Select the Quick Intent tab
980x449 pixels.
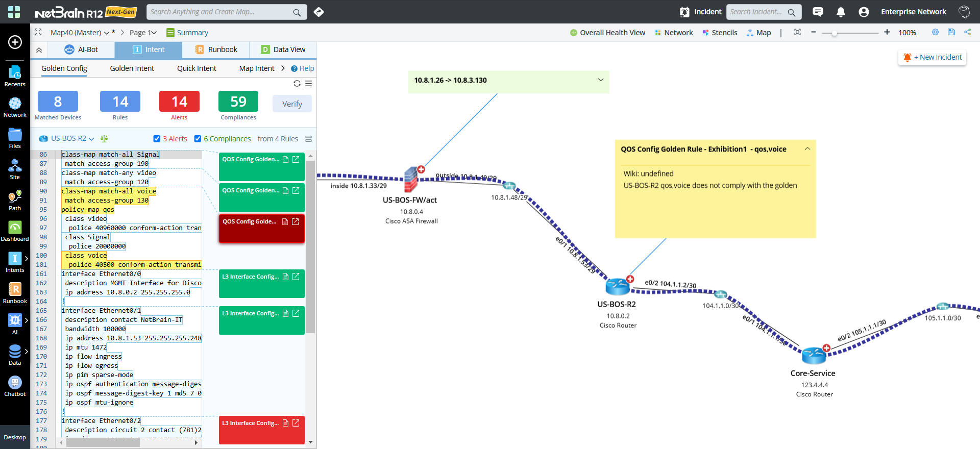coord(197,68)
